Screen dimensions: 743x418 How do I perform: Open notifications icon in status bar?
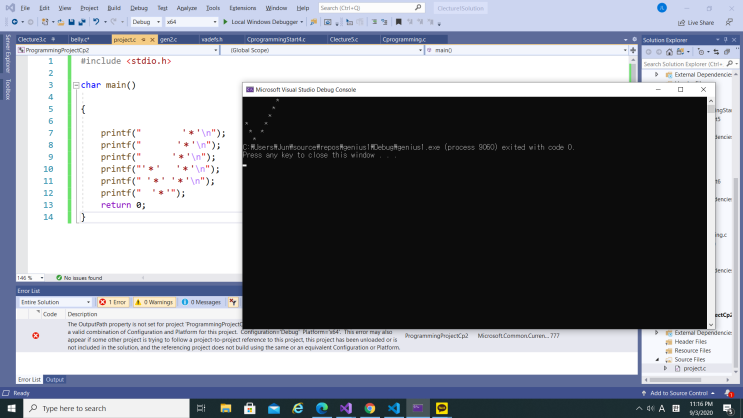(x=728, y=393)
